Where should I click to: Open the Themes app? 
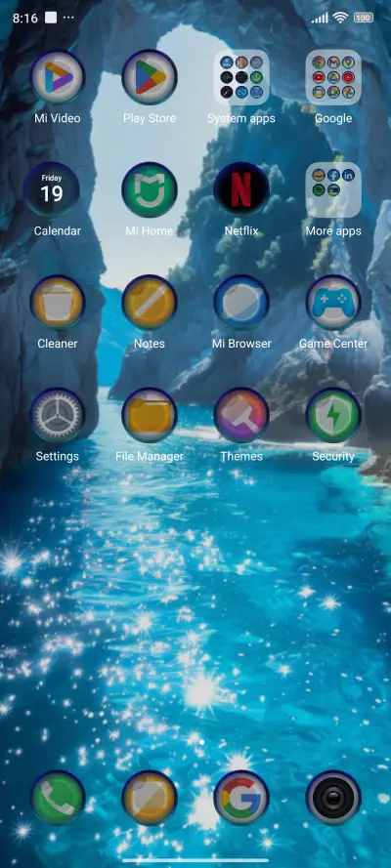tap(241, 415)
